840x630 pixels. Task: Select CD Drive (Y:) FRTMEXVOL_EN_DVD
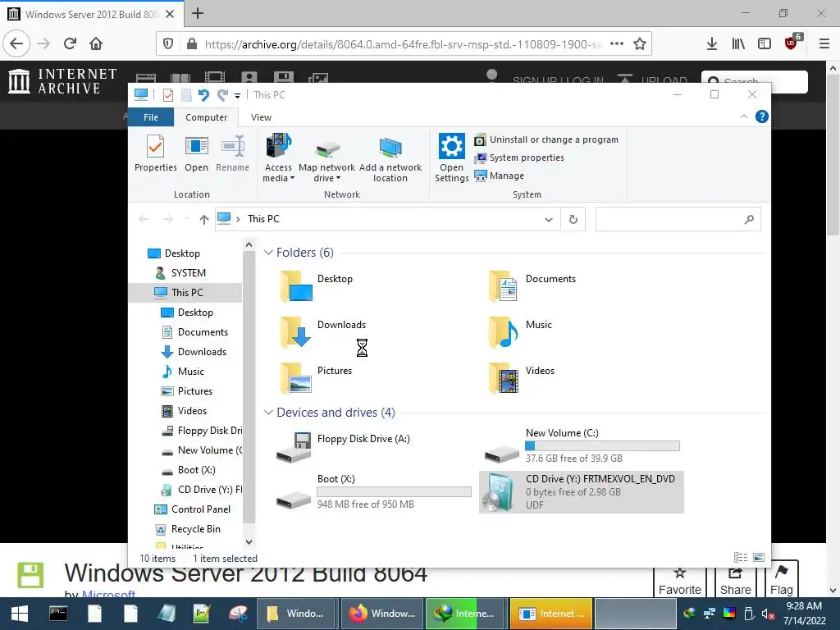pyautogui.click(x=582, y=492)
